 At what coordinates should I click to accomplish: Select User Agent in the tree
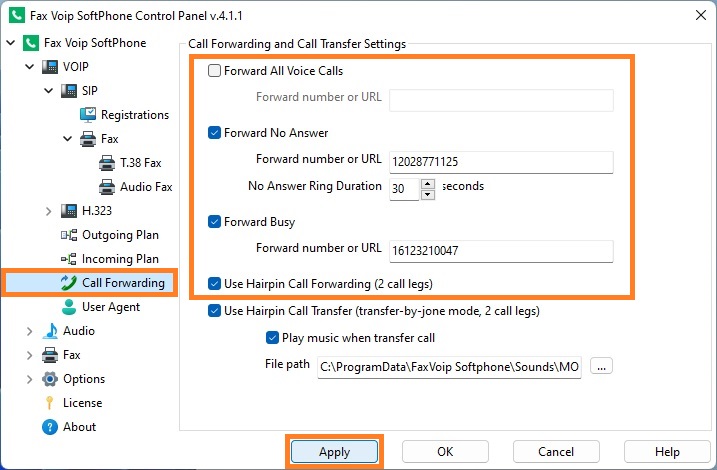click(111, 307)
